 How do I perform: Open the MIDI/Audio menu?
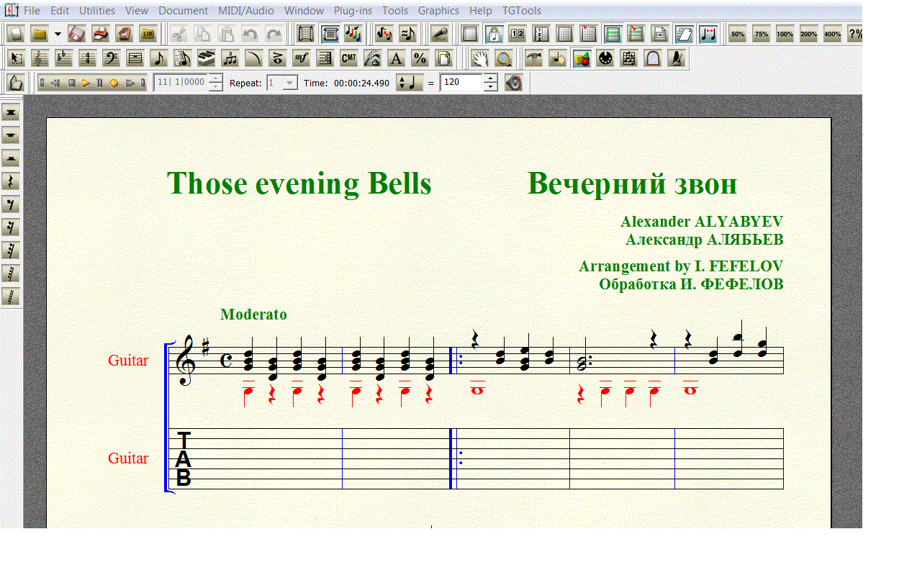click(x=246, y=11)
